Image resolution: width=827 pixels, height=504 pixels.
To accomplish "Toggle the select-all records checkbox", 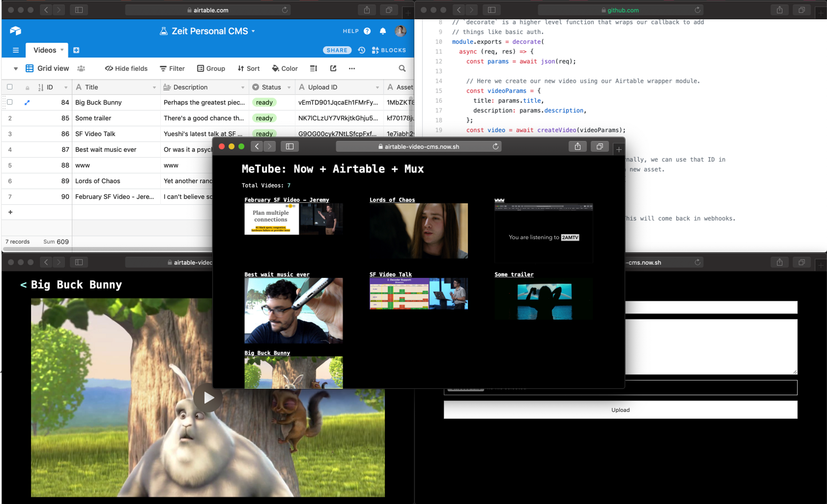I will point(10,87).
